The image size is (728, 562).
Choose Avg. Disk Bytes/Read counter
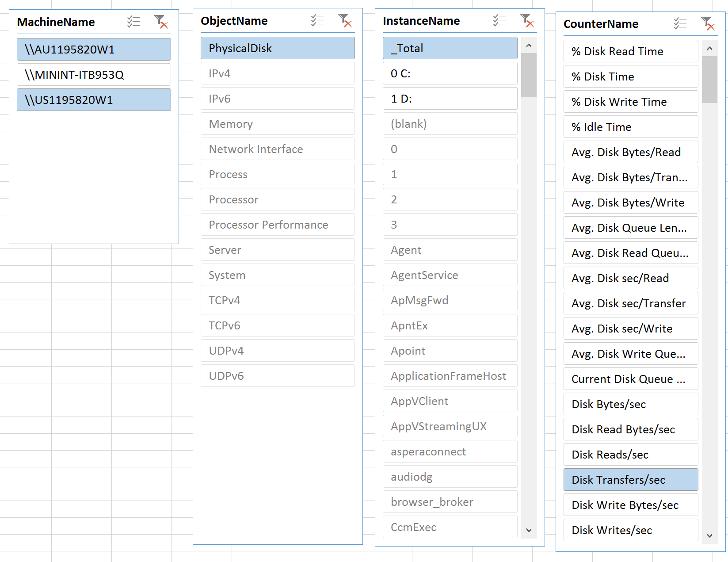point(631,152)
